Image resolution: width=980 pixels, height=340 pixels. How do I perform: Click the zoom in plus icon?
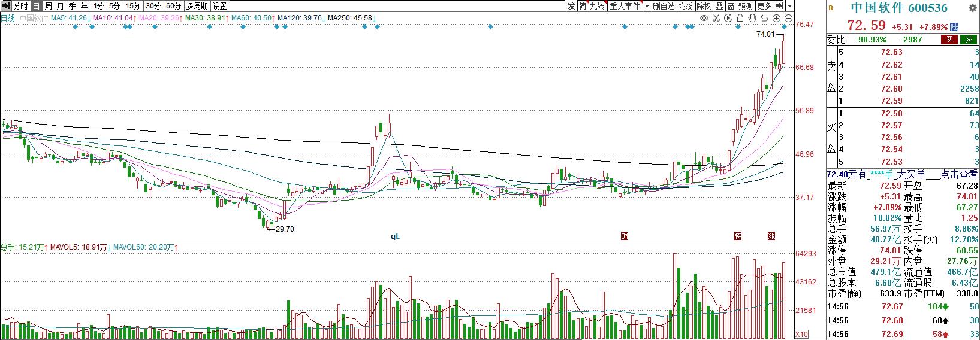(776, 19)
